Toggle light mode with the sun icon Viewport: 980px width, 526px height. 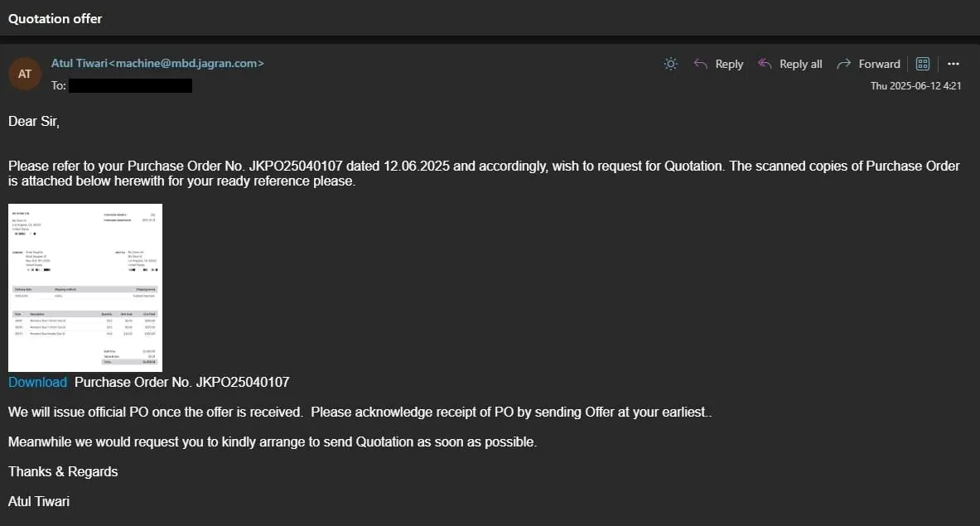[x=671, y=64]
